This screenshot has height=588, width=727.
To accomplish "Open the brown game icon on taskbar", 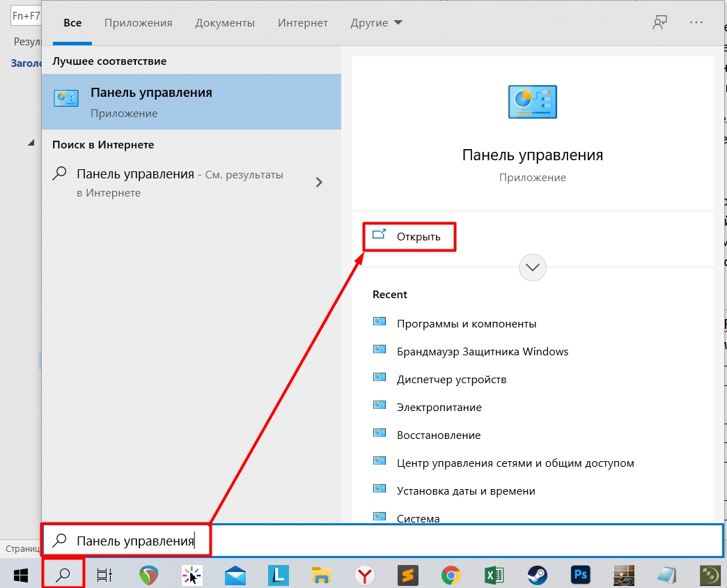I will 624,575.
